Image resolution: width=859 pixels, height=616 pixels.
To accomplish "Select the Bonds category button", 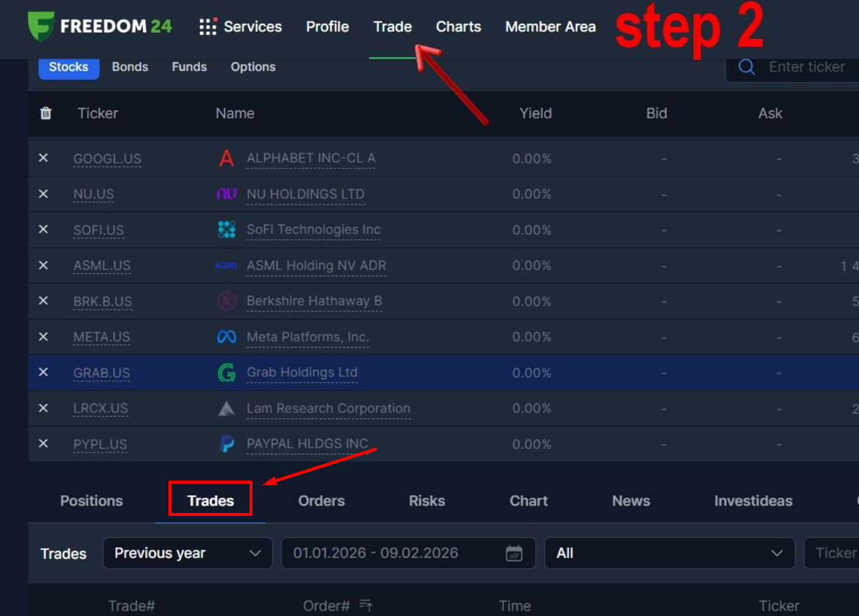I will pos(130,67).
